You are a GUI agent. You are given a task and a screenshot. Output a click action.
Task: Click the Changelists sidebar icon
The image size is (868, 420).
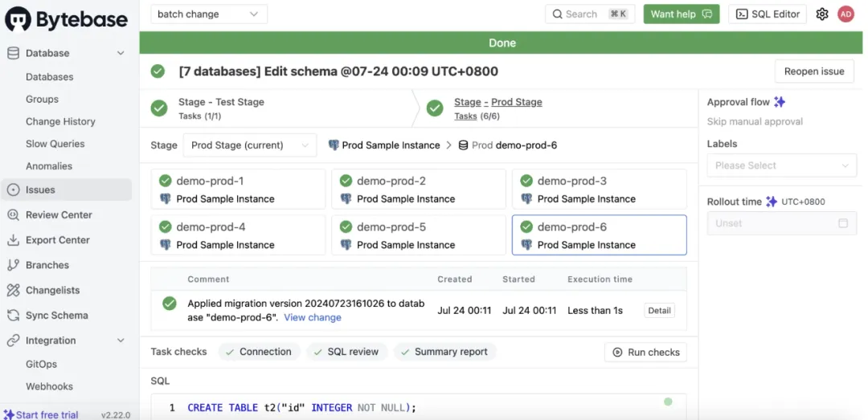click(x=13, y=290)
